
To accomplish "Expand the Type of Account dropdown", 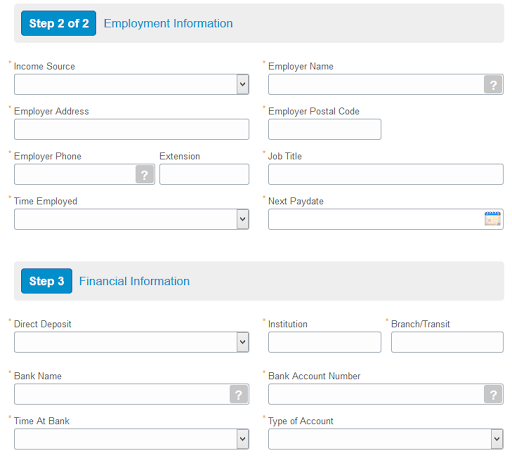I will (x=386, y=439).
